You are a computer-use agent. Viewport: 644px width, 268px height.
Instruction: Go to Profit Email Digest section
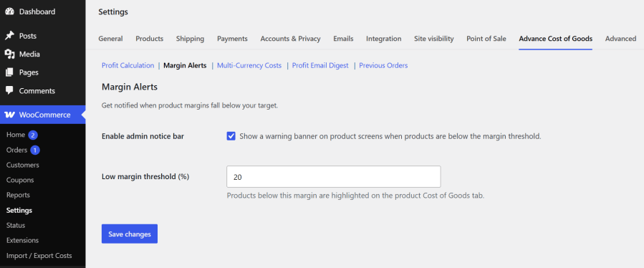(x=320, y=65)
